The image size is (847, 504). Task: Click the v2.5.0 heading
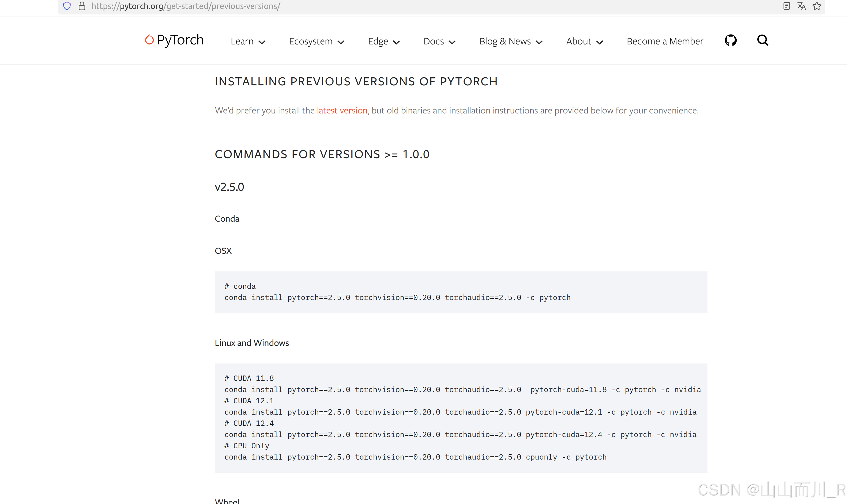point(229,187)
